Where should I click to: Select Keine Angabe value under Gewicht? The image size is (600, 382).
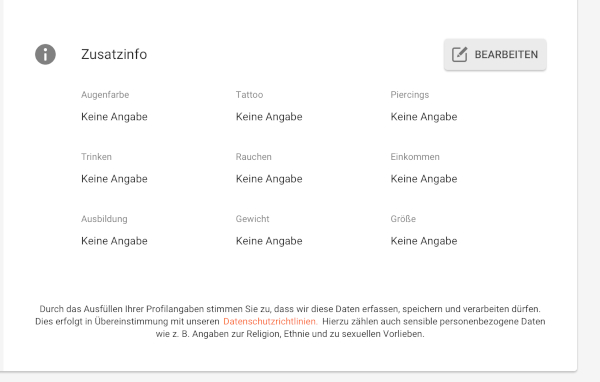(x=269, y=241)
